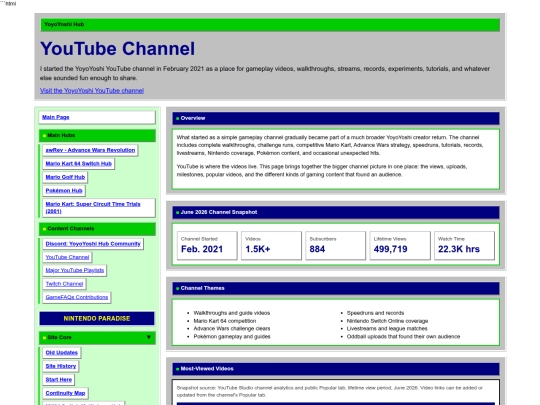This screenshot has height=405, width=540.
Task: Open the Twitch Channel link
Action: click(x=64, y=284)
